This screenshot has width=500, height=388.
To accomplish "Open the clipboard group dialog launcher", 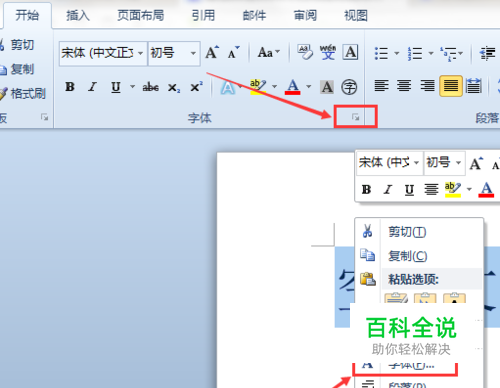I will [44, 117].
